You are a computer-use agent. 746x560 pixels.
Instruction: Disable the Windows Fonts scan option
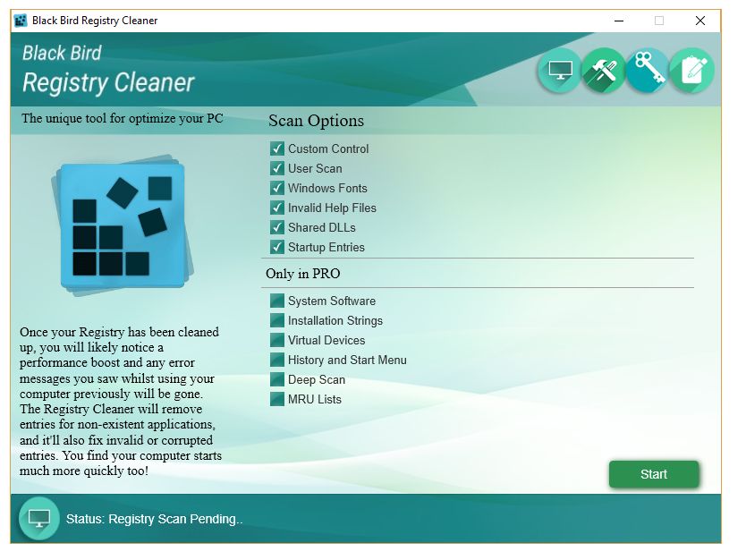pyautogui.click(x=277, y=188)
